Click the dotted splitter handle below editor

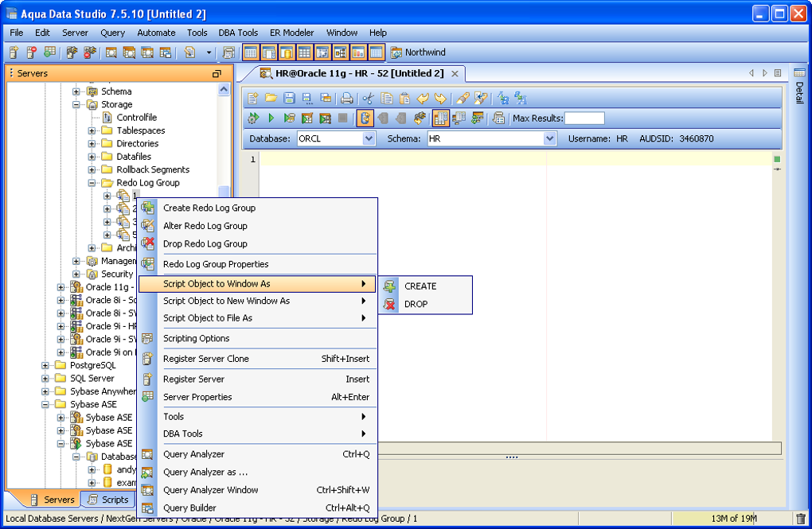512,457
